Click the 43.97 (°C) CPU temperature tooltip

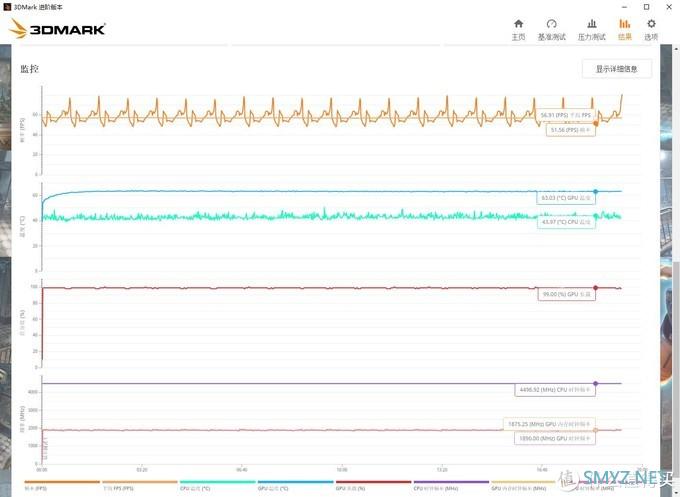pos(566,222)
